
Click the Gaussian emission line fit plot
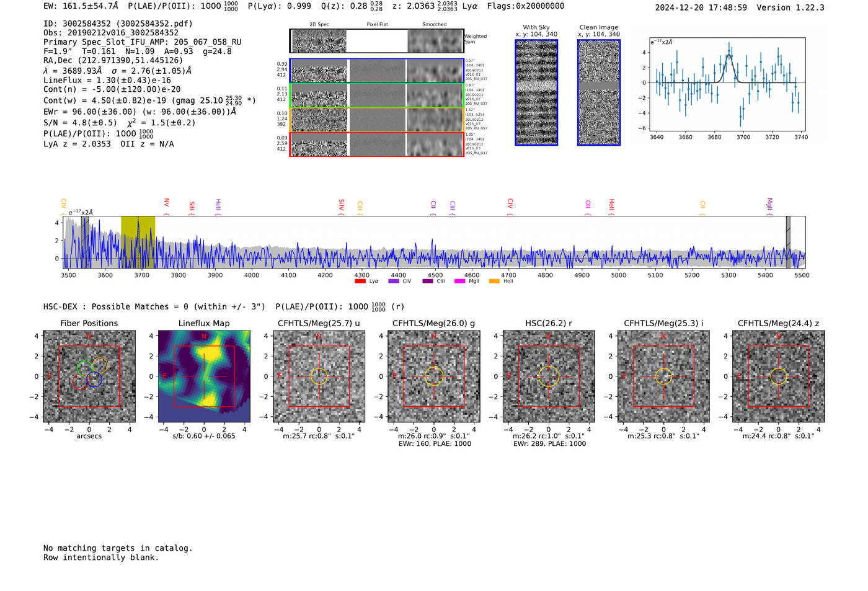point(727,85)
